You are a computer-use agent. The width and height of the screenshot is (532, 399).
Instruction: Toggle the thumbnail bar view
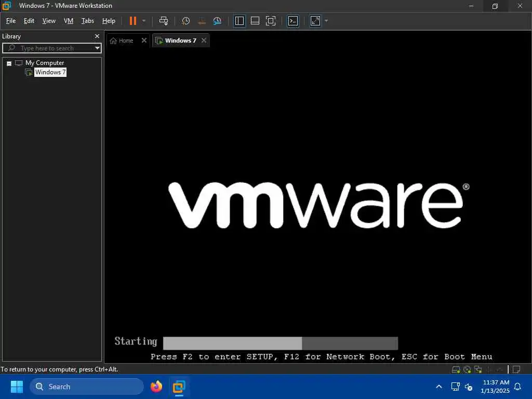pyautogui.click(x=255, y=21)
